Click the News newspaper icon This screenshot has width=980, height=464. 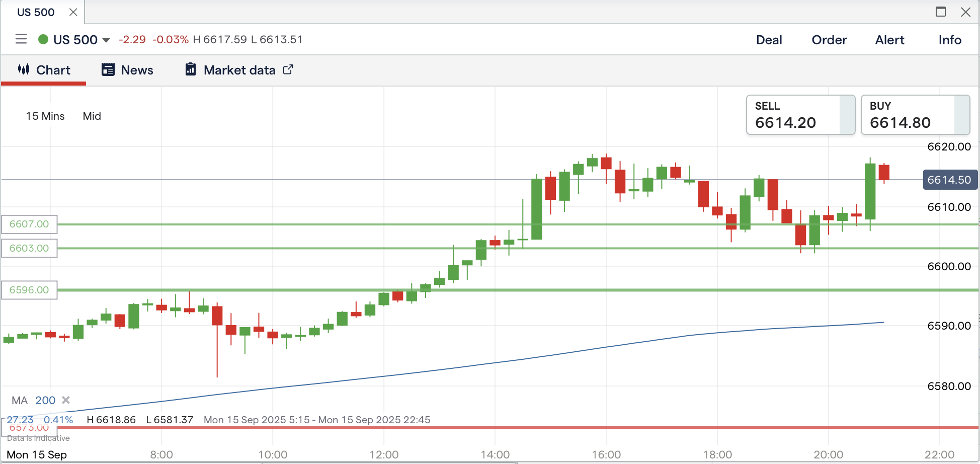coord(108,69)
